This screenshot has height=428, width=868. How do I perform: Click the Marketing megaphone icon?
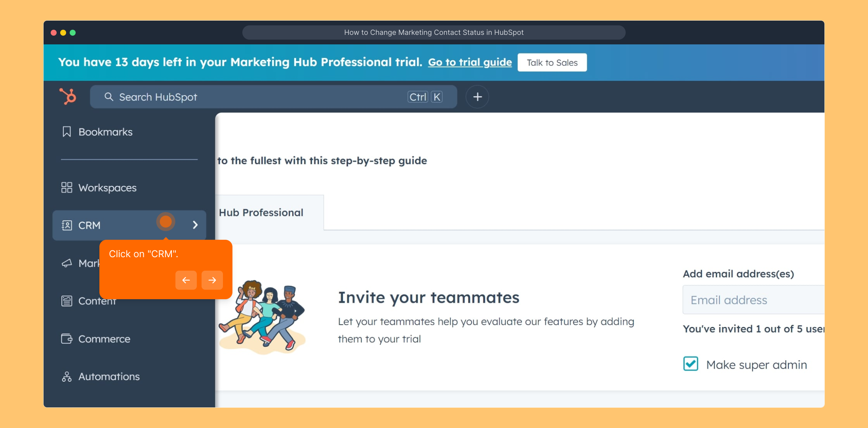click(x=67, y=263)
